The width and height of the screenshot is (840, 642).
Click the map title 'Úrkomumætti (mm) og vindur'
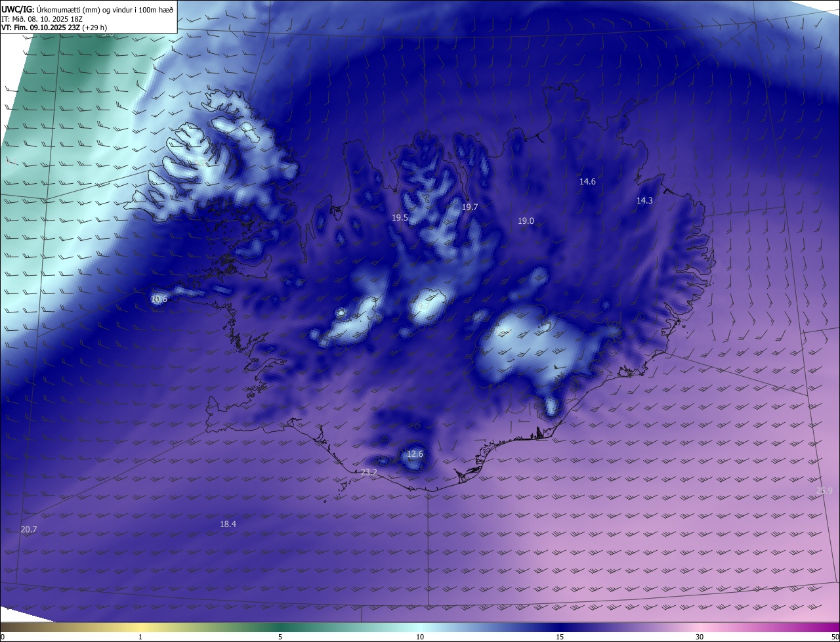(x=84, y=9)
